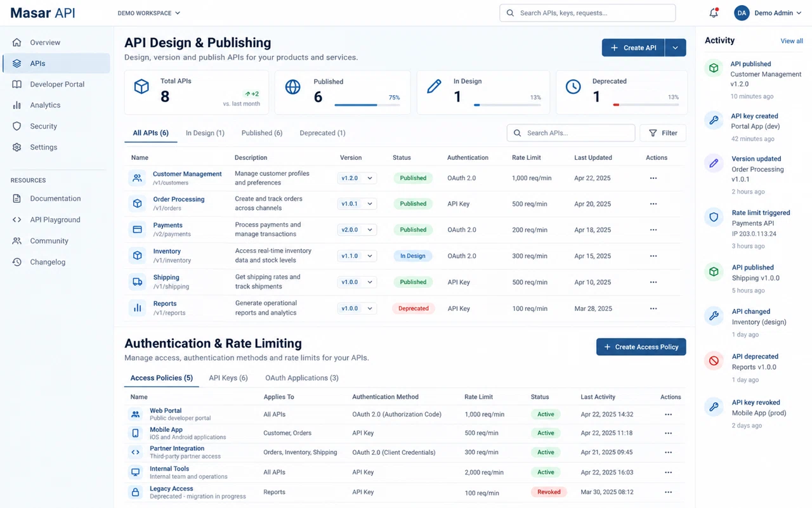812x508 pixels.
Task: Click Create Access Policy button
Action: (x=641, y=347)
